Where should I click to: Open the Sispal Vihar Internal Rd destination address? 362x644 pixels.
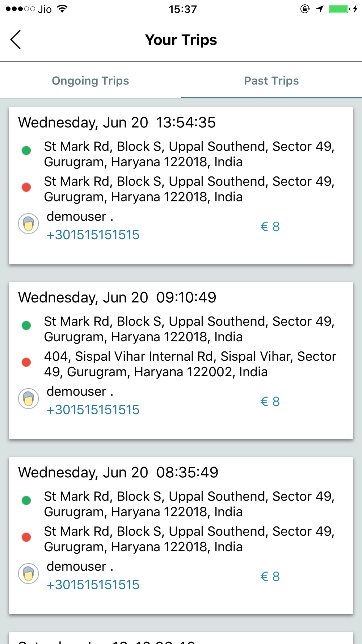point(190,364)
